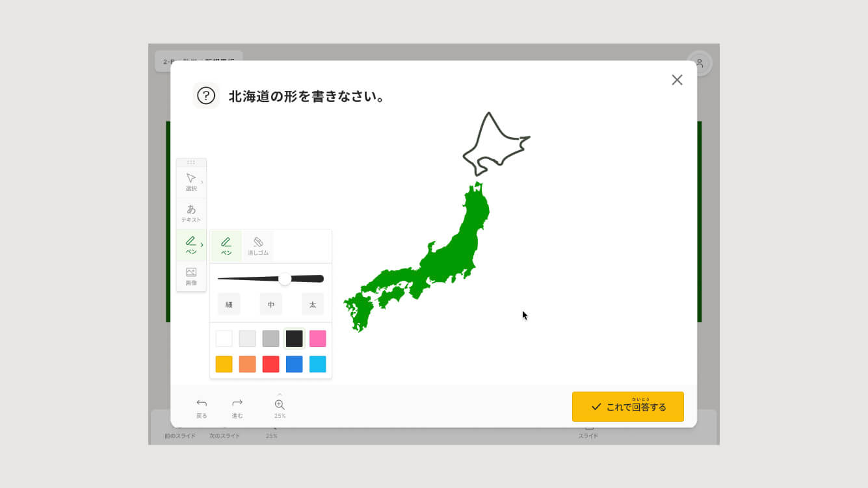Redo with the 進む arrow
Viewport: 868px width, 488px height.
(x=237, y=407)
